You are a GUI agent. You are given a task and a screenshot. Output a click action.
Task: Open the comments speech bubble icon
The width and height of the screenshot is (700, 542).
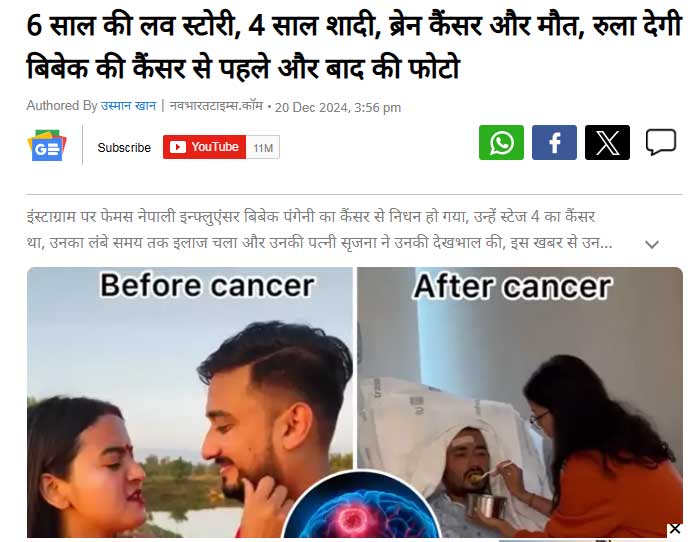coord(661,142)
